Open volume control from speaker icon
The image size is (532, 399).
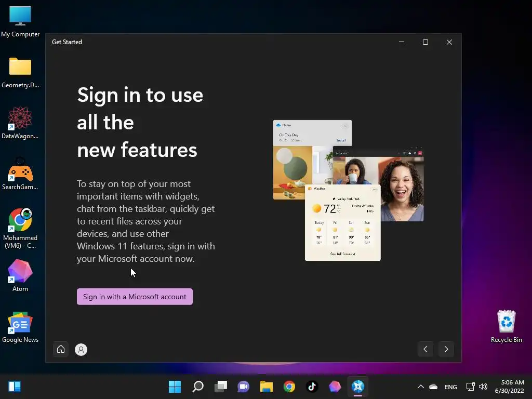pos(483,387)
